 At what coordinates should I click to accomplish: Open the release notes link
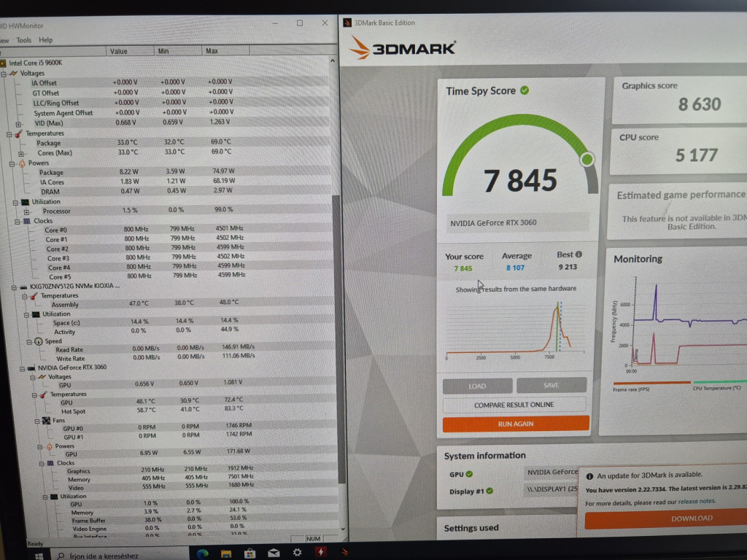click(x=697, y=502)
